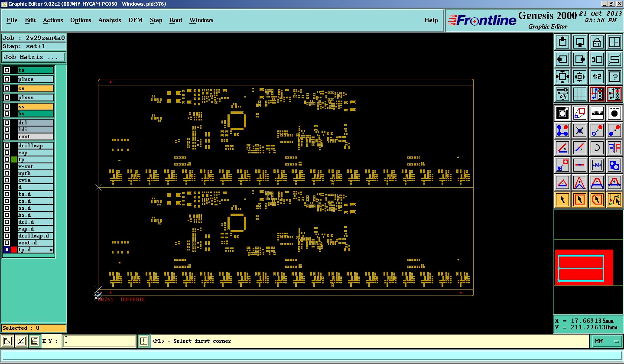Toggle display checkbox for rout layer
Viewport: 624px width, 364px height.
[x=7, y=136]
